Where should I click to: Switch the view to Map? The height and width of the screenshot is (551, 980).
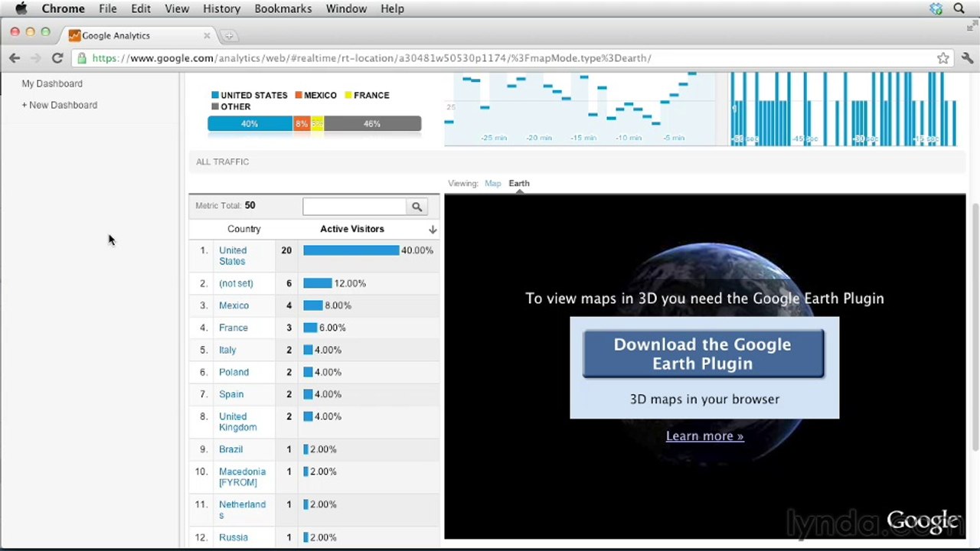tap(492, 184)
